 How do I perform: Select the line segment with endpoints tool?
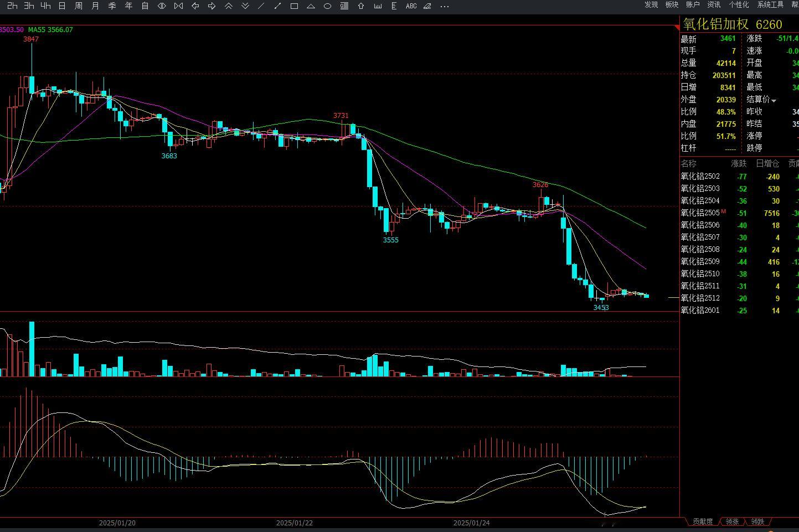tap(278, 6)
